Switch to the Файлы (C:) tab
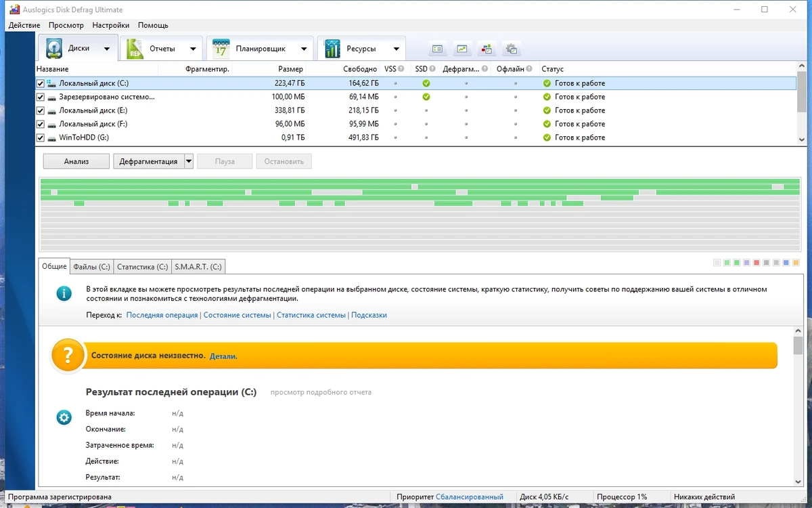Screen dimensions: 812x508 coord(91,267)
